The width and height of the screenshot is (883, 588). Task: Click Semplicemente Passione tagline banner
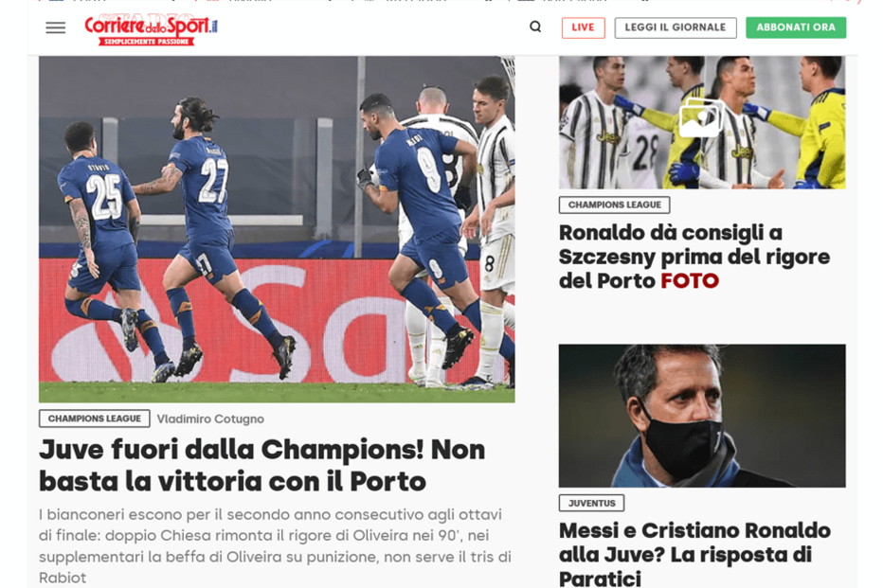147,42
